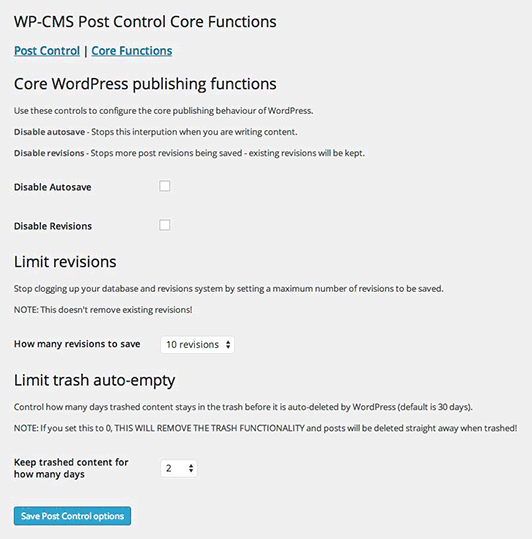Tick the Disable Revisions checkbox
The height and width of the screenshot is (539, 532).
pos(165,226)
